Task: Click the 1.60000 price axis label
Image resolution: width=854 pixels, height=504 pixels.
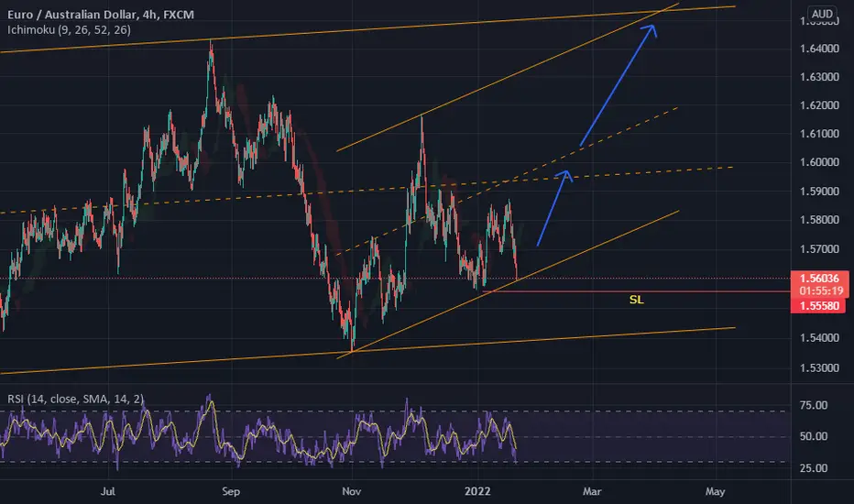Action: pyautogui.click(x=819, y=162)
